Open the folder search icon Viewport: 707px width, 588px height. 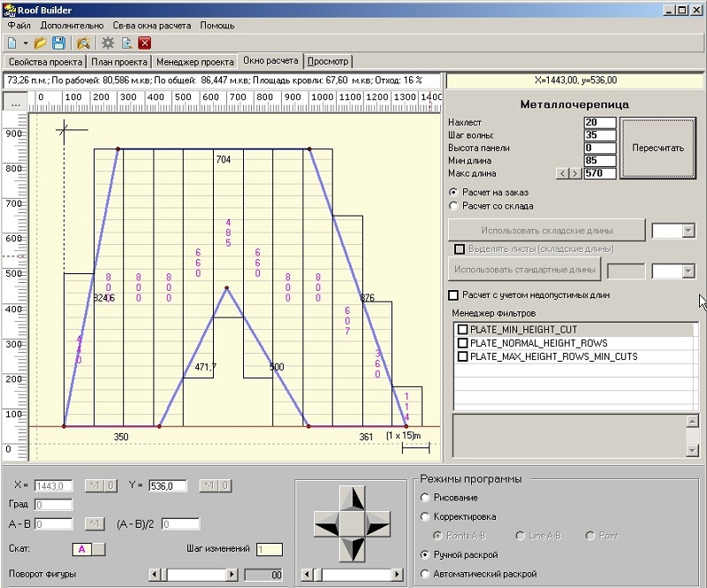tap(83, 42)
